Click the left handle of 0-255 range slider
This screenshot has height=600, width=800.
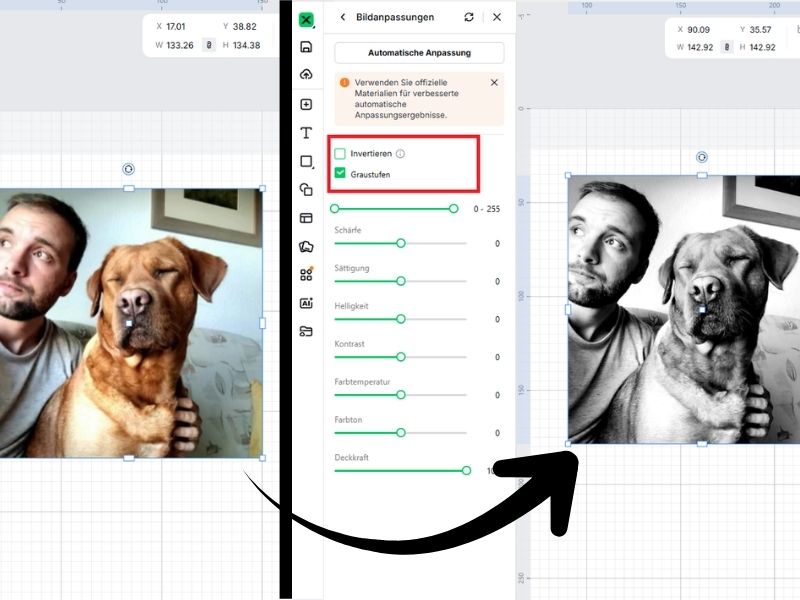[x=335, y=209]
